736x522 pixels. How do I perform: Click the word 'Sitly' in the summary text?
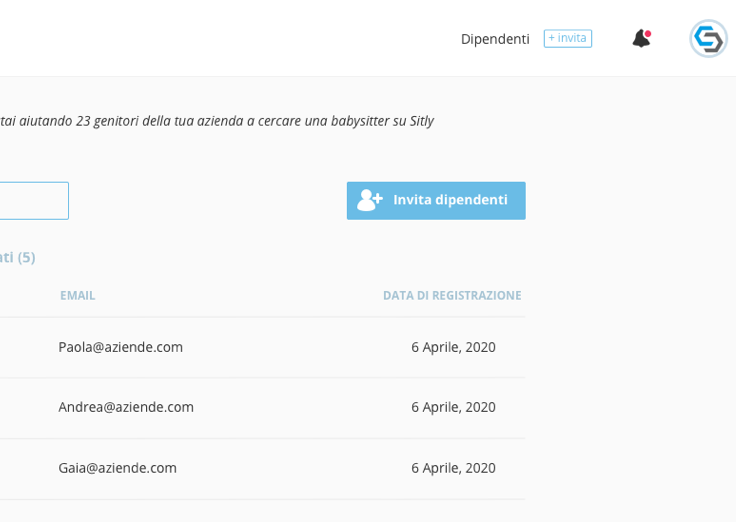(422, 121)
